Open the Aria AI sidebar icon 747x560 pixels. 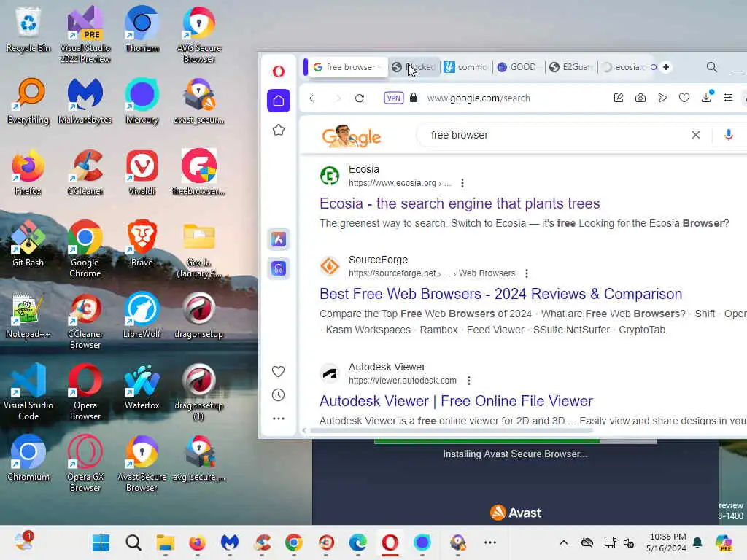pos(279,239)
